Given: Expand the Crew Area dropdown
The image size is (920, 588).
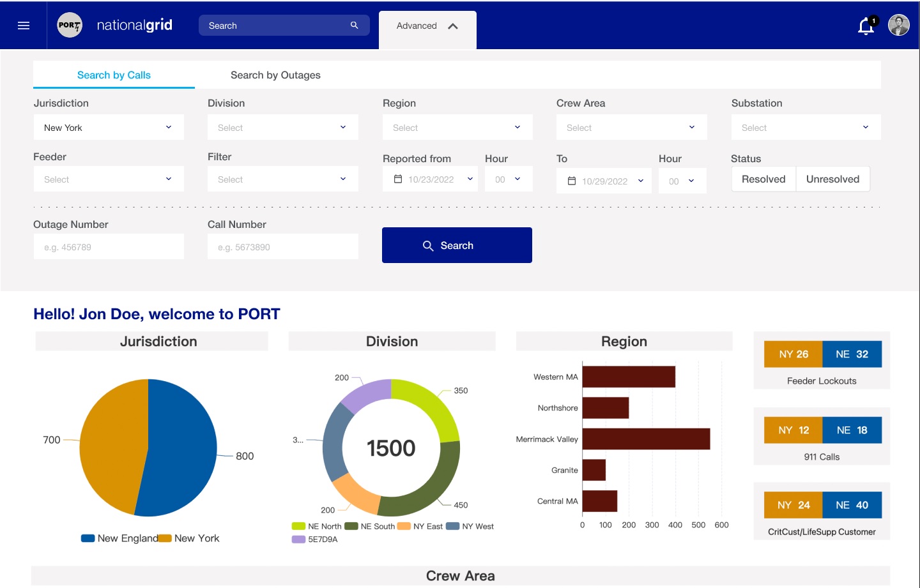Looking at the screenshot, I should [631, 128].
